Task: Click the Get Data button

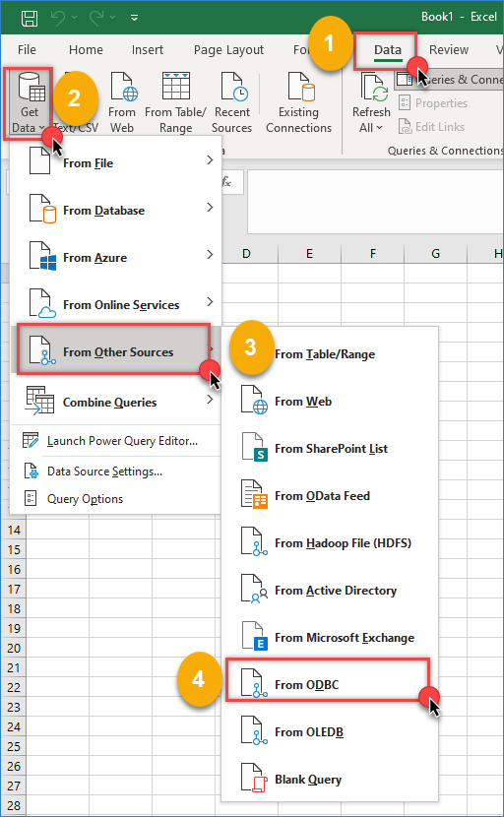Action: [x=30, y=103]
